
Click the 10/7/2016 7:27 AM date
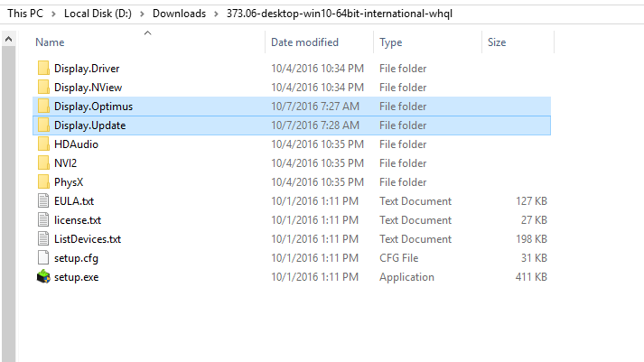tap(315, 107)
